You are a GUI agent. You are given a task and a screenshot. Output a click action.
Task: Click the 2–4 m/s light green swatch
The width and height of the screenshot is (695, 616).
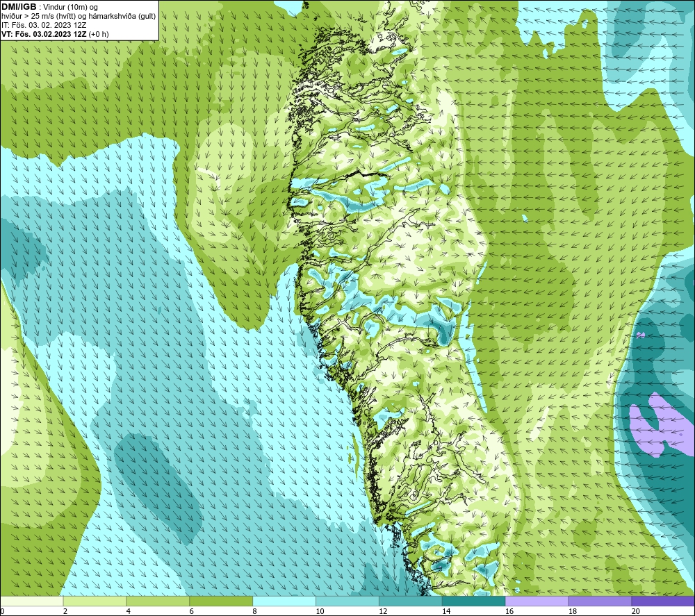[x=95, y=601]
